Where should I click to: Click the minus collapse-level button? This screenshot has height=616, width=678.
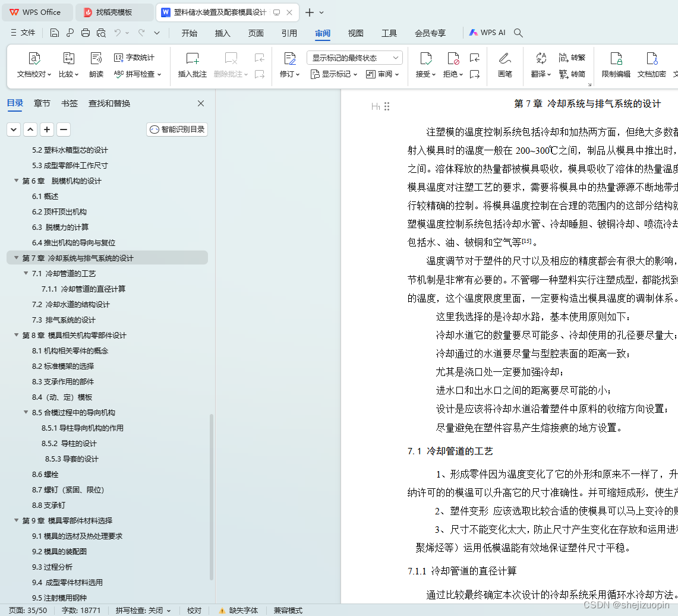63,129
